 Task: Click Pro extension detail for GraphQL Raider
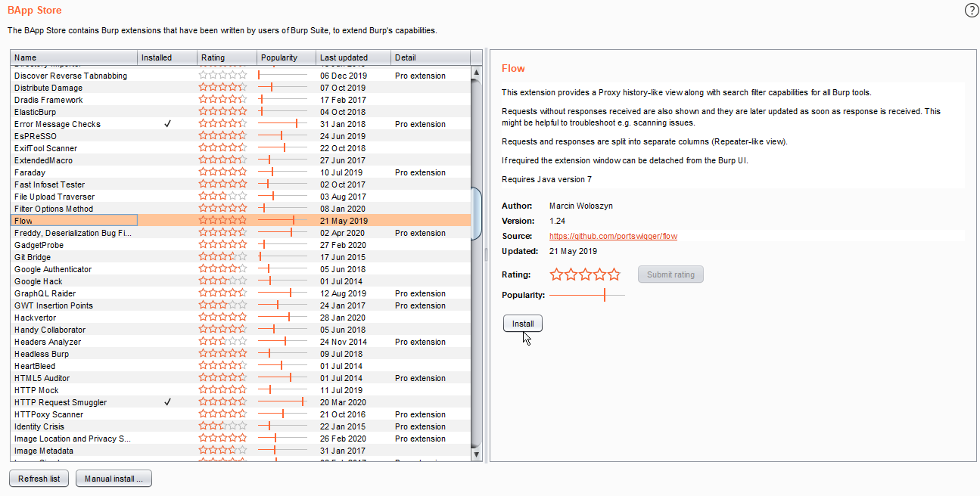[x=420, y=293]
